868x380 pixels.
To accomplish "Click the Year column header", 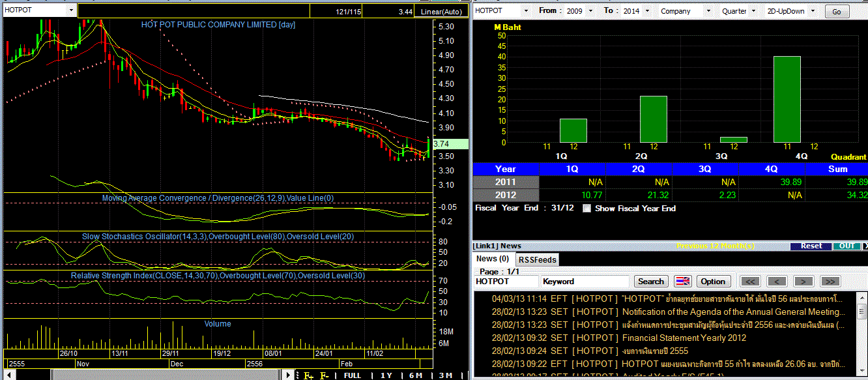I will (x=506, y=169).
